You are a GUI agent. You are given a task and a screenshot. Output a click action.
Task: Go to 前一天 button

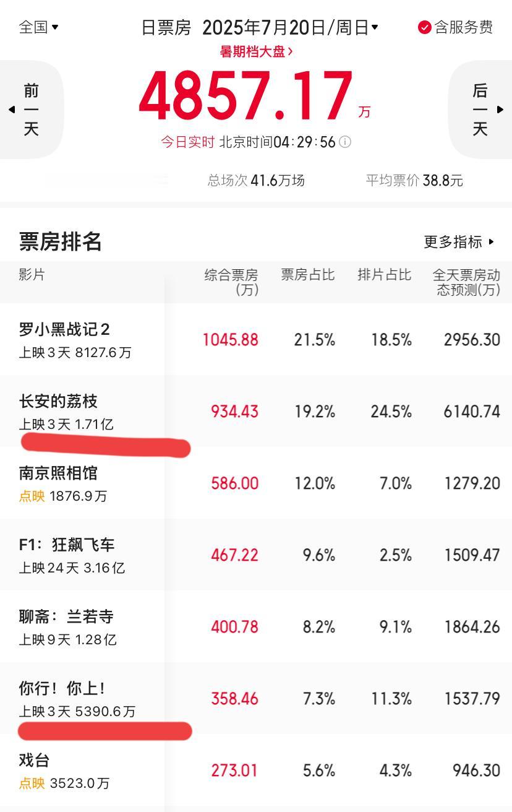pos(32,110)
